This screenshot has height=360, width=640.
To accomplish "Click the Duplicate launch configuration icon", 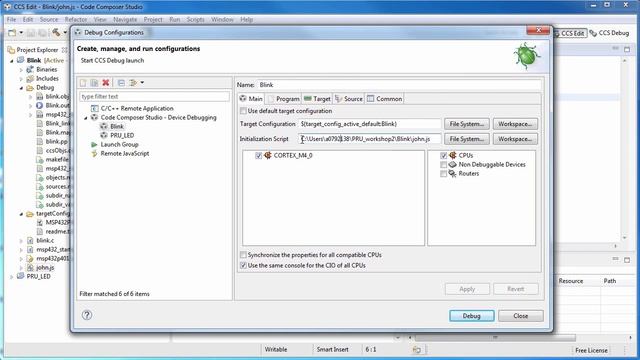I will coord(94,82).
